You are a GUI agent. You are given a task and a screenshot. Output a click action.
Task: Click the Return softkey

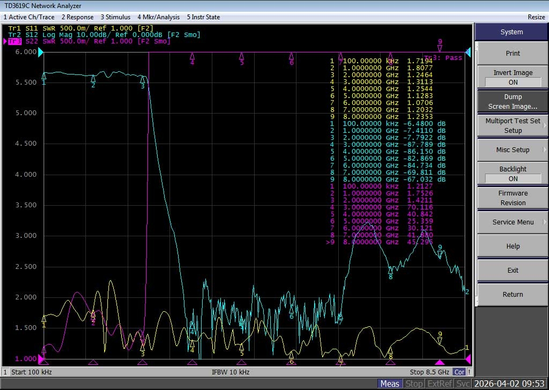[513, 294]
